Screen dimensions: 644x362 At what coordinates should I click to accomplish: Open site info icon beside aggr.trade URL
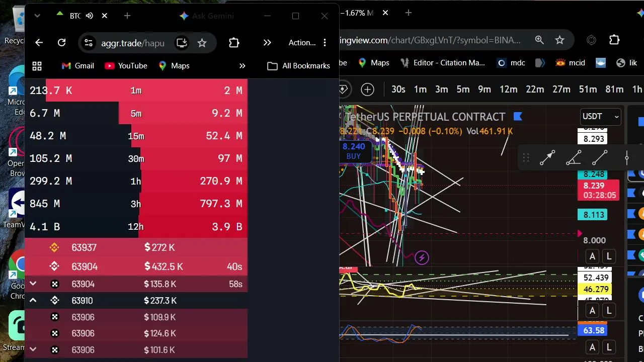point(89,43)
